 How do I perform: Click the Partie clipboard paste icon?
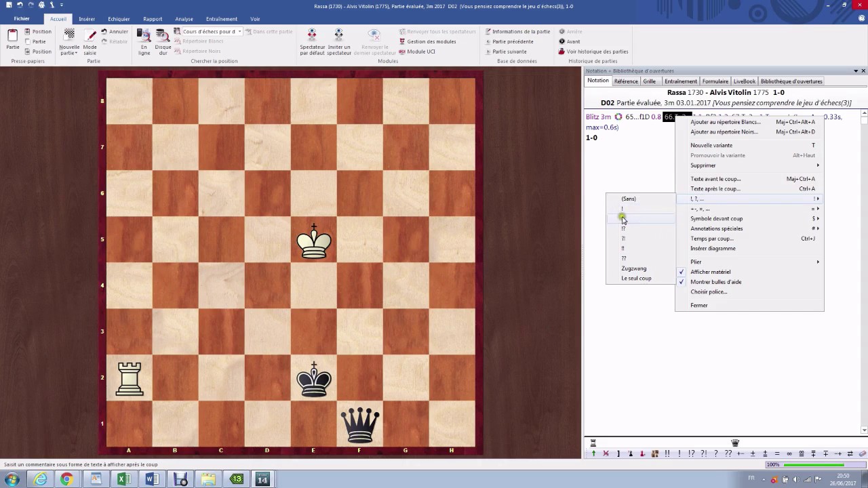(x=12, y=35)
